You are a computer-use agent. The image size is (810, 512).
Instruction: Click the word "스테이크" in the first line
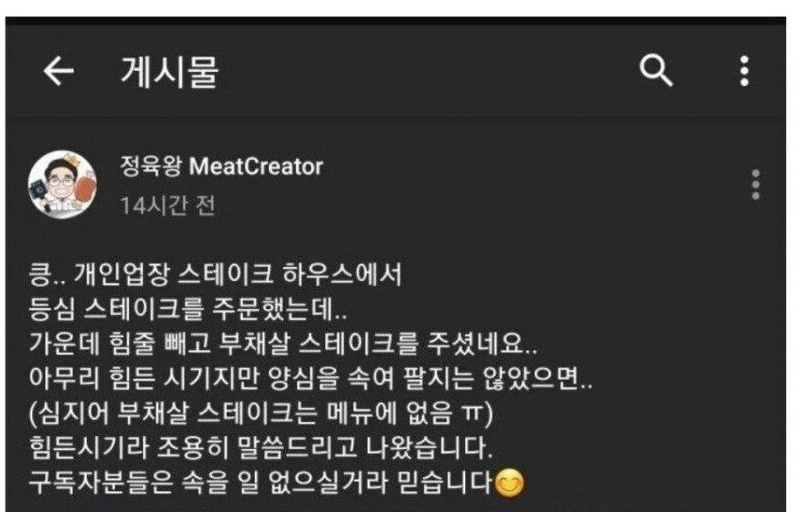click(225, 274)
